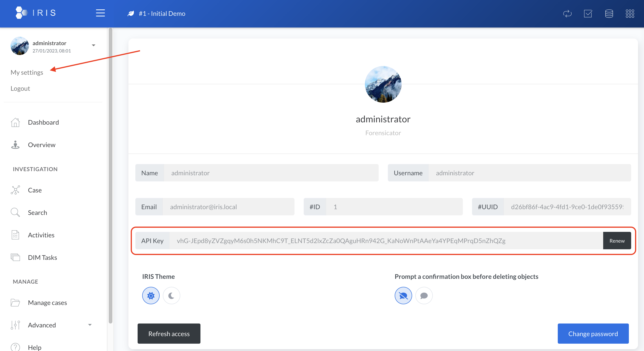Open the database icon in top bar
644x351 pixels.
click(609, 14)
